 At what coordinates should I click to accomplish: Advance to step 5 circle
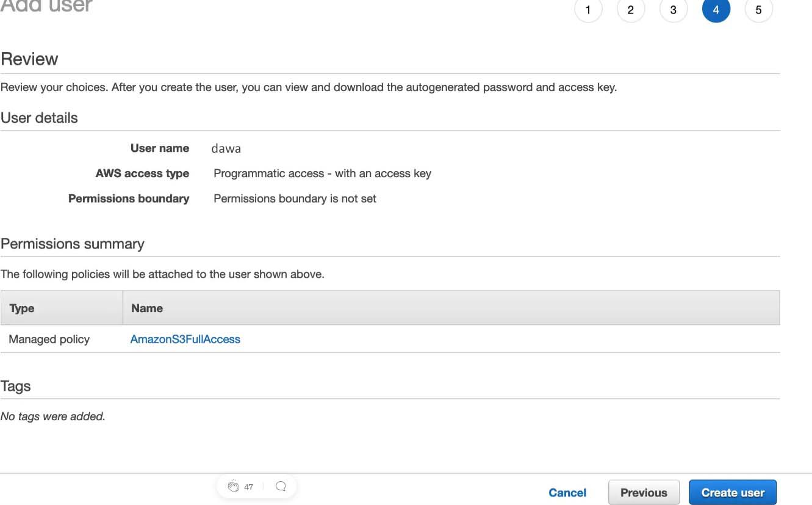[759, 10]
